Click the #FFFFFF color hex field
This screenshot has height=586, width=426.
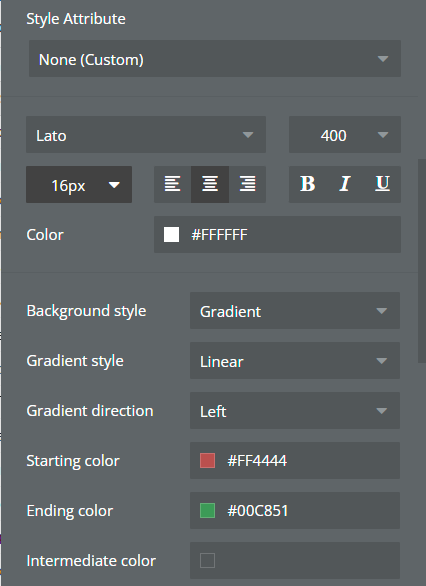click(277, 235)
